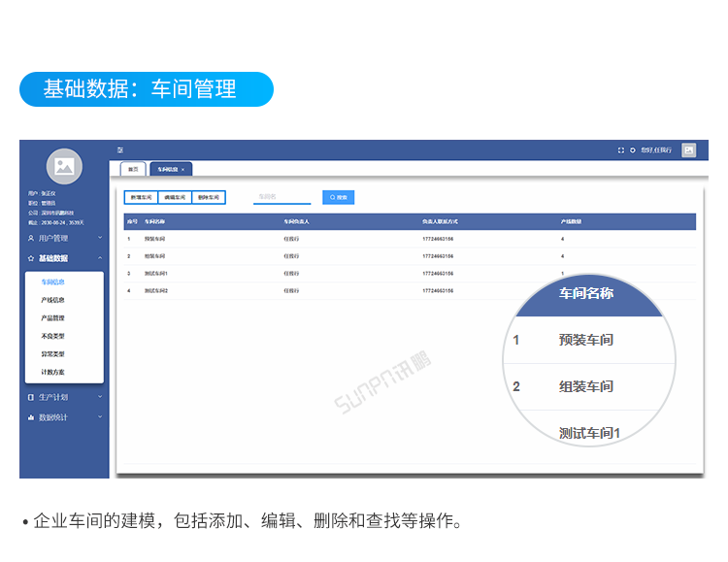728x562 pixels.
Task: Expand the 数据统计 menu chevron
Action: (x=100, y=417)
